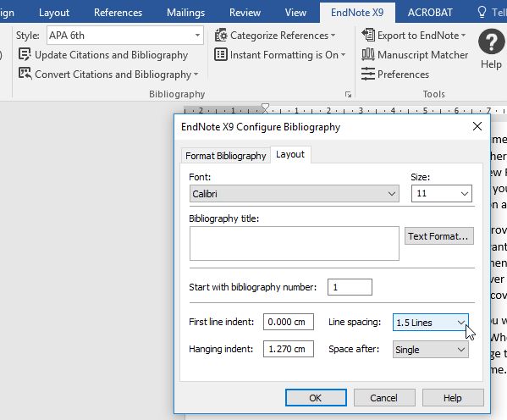Screen dimensions: 507x420
Task: Close the Configure Bibliography dialog
Action: click(x=477, y=126)
